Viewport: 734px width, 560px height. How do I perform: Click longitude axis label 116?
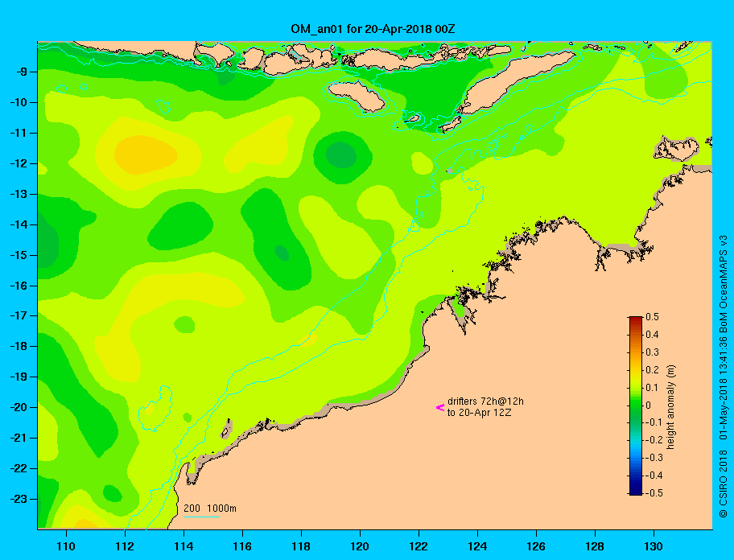pyautogui.click(x=242, y=546)
